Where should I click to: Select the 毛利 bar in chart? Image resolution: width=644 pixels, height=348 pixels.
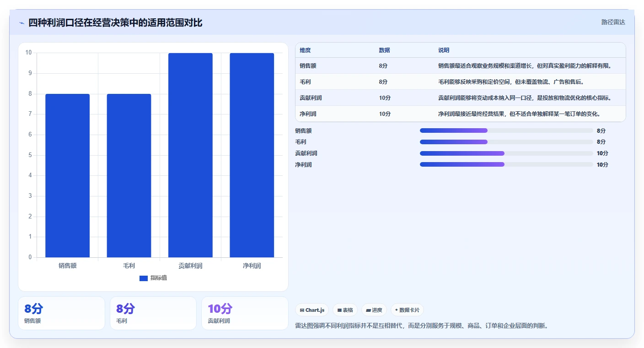129,175
